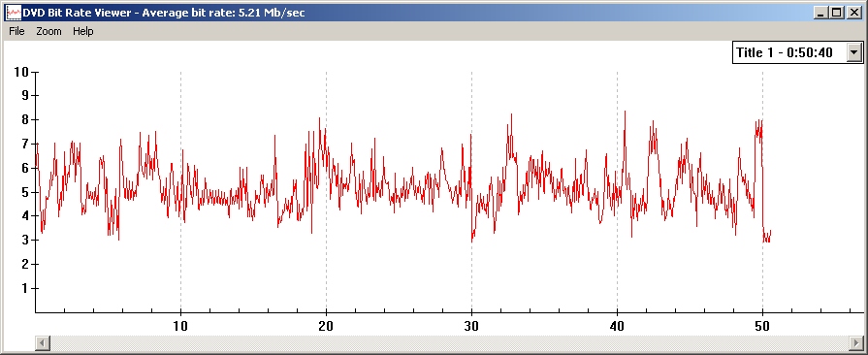This screenshot has height=355, width=868.
Task: Click the 20 label on the time axis
Action: [326, 326]
